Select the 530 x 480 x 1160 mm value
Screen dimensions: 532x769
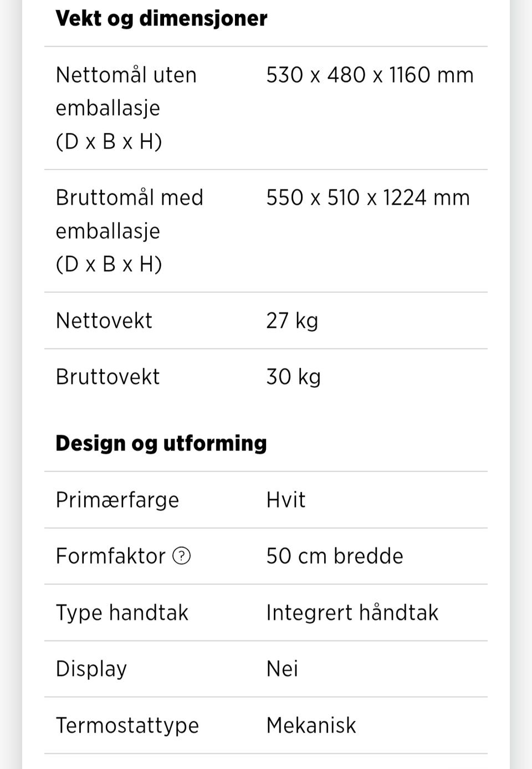pyautogui.click(x=370, y=75)
